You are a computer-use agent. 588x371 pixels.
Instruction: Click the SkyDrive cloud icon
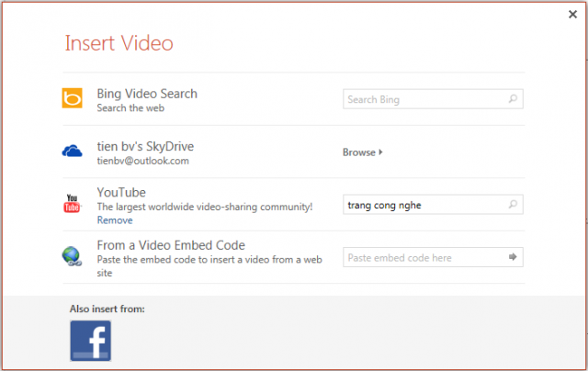pyautogui.click(x=73, y=152)
